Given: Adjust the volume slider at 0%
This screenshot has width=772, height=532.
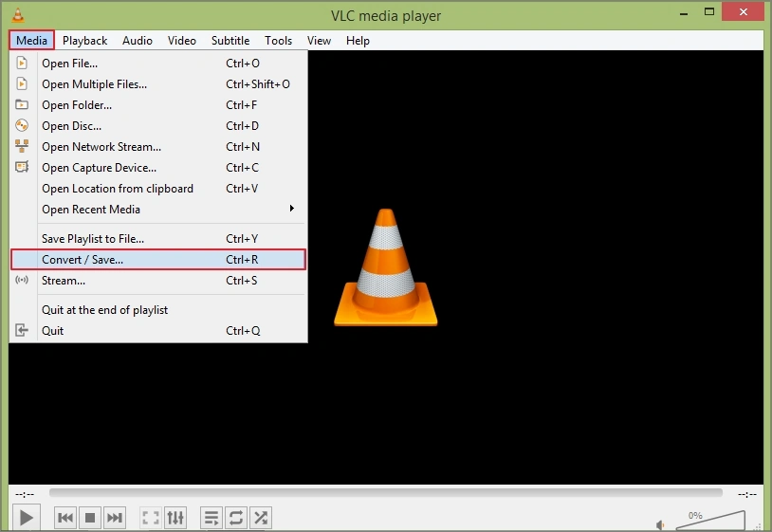Looking at the screenshot, I should pos(710,520).
